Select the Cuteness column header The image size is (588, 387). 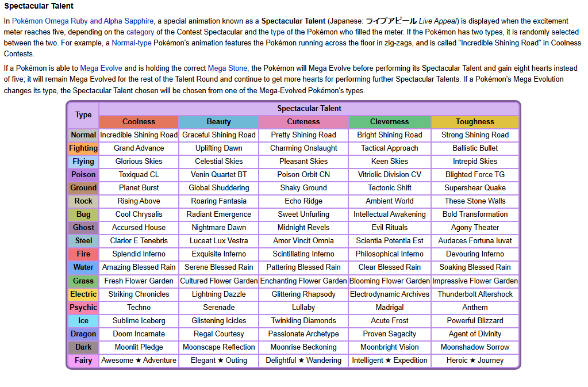pyautogui.click(x=303, y=122)
